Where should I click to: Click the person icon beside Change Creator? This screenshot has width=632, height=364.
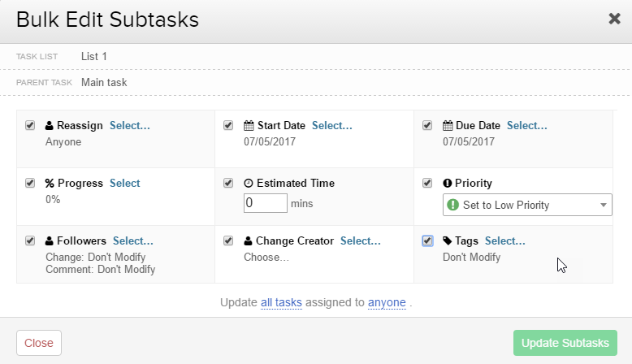point(249,241)
